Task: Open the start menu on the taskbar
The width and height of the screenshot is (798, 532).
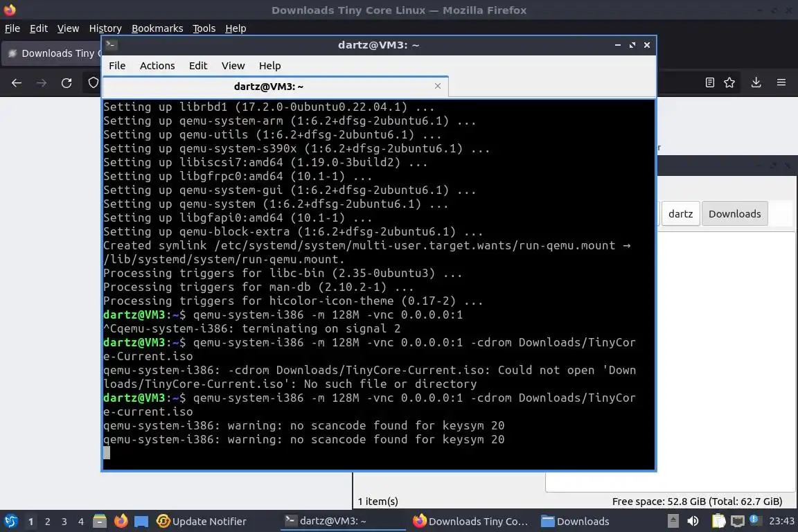Action: (x=11, y=522)
